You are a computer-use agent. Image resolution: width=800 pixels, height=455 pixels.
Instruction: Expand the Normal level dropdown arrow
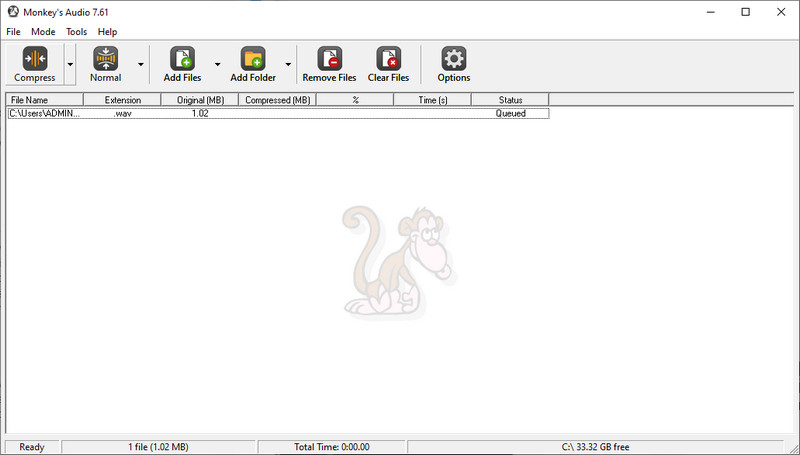pyautogui.click(x=140, y=64)
